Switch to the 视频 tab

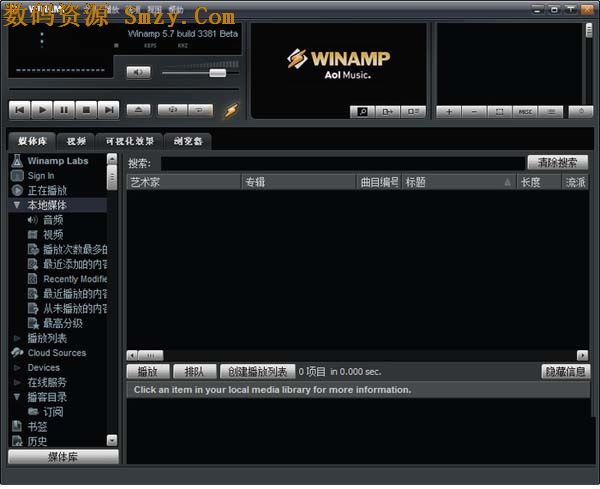[76, 141]
